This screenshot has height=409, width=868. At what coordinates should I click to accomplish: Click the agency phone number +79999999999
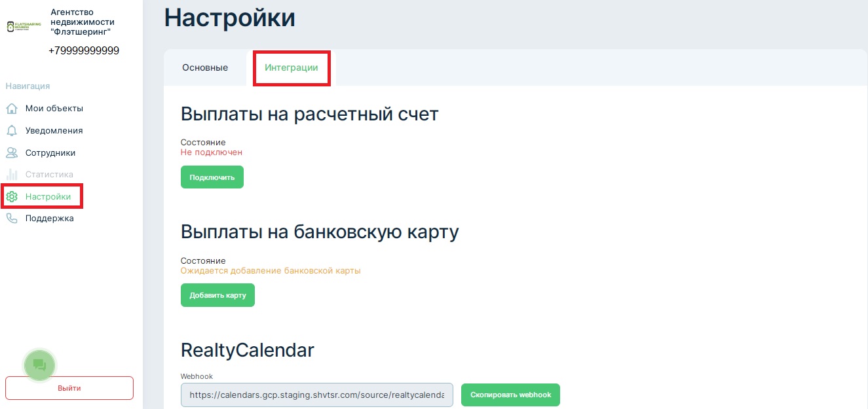(x=84, y=51)
